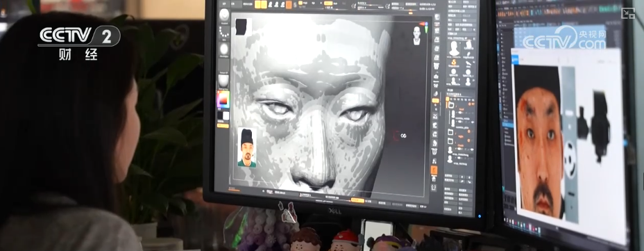Select the reference portrait image with black hat
The height and width of the screenshot is (251, 644).
tap(247, 147)
